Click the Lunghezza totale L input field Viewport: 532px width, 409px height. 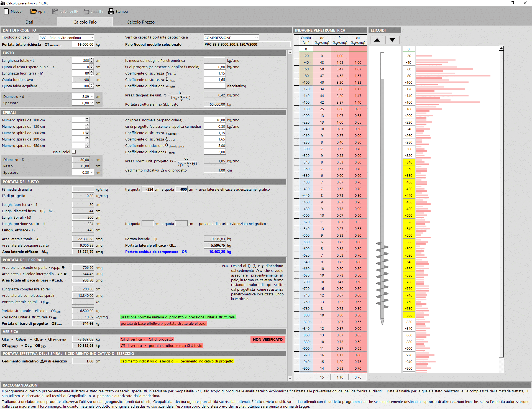[80, 60]
